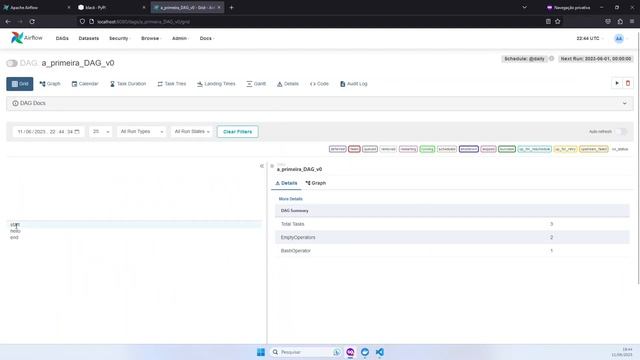
Task: Select the first task row in the grid
Action: [x=134, y=224]
